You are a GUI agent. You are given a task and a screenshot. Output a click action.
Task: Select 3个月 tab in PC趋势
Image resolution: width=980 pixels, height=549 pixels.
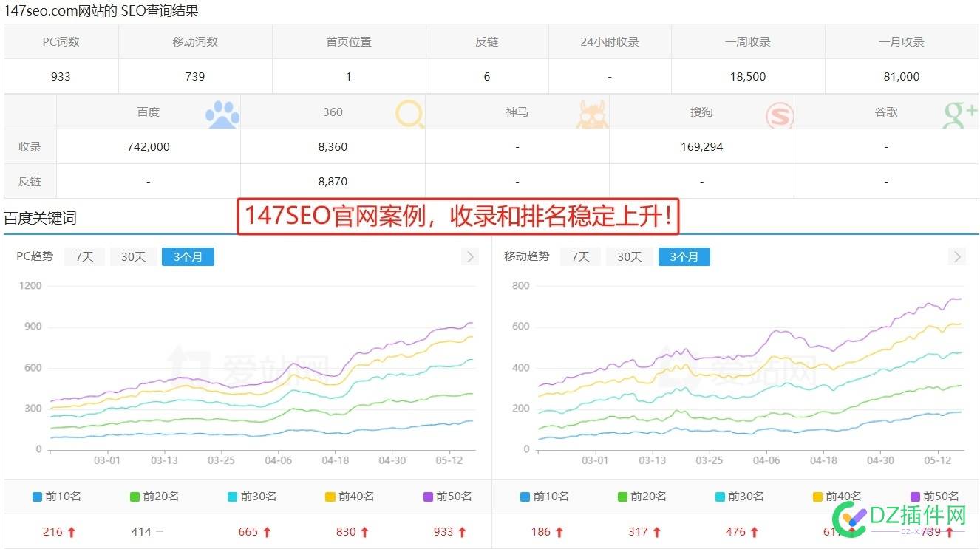tap(188, 256)
